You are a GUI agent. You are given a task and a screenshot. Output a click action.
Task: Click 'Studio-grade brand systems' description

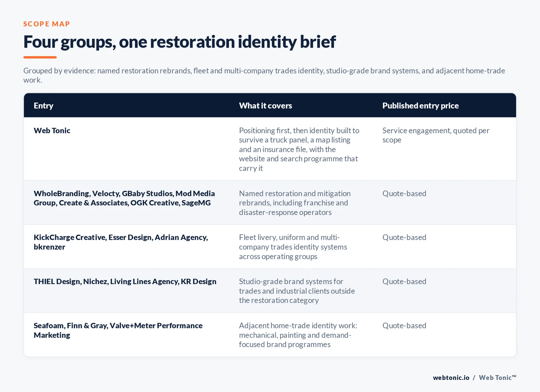point(297,291)
